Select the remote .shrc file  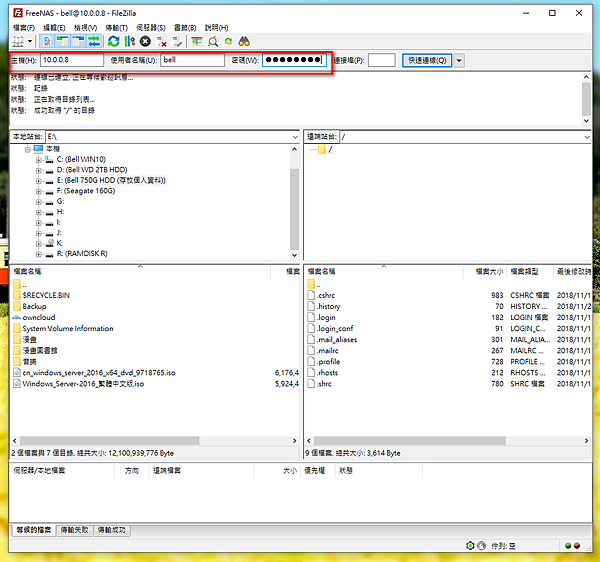point(324,384)
